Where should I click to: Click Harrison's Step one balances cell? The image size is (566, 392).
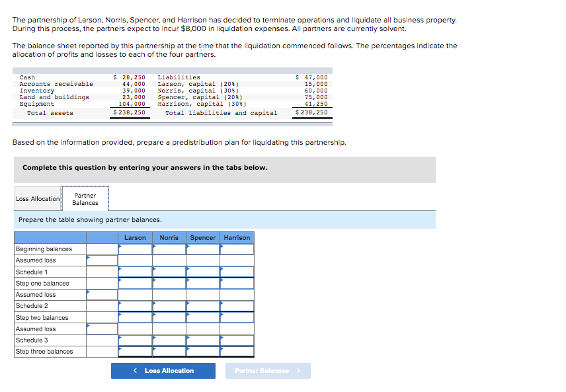(x=237, y=284)
